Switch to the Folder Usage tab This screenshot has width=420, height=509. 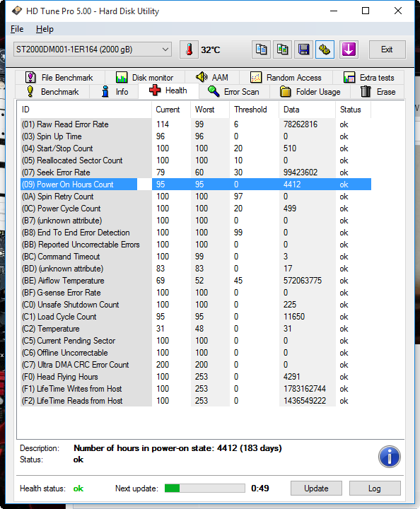click(310, 91)
